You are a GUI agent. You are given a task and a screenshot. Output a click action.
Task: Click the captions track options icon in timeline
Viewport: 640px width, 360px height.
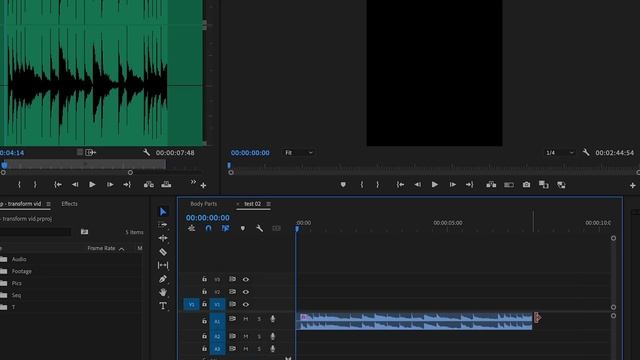[x=276, y=228]
